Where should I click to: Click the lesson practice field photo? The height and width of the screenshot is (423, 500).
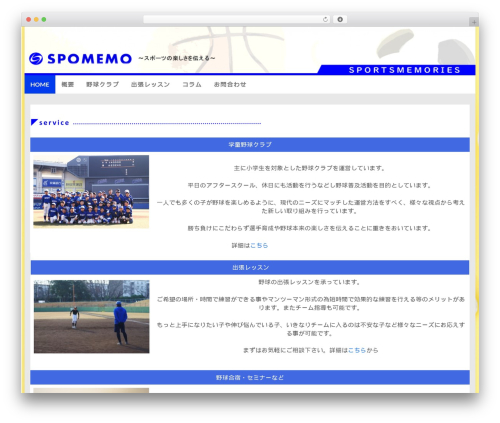(92, 317)
